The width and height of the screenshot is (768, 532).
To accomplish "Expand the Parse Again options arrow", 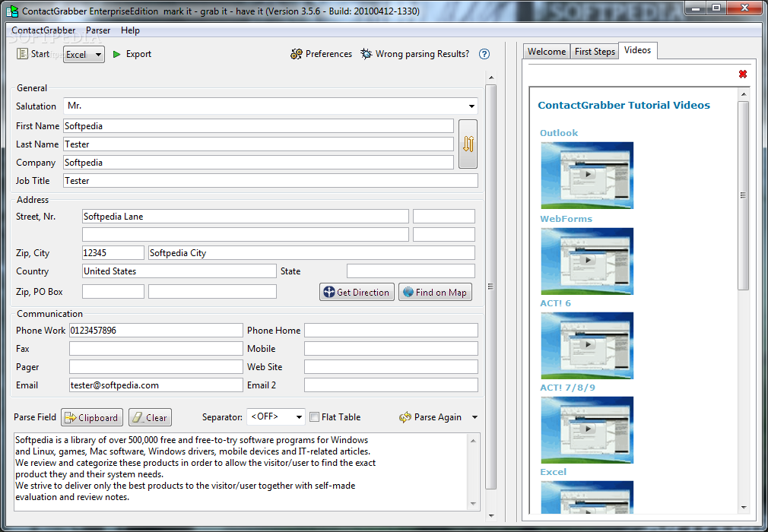I will point(474,417).
